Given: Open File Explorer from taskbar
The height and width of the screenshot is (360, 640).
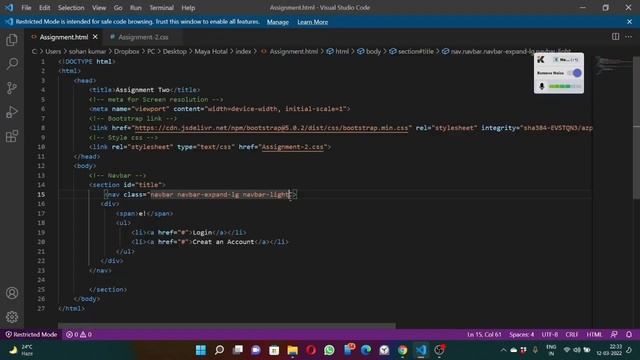Looking at the screenshot, I should pos(293,350).
